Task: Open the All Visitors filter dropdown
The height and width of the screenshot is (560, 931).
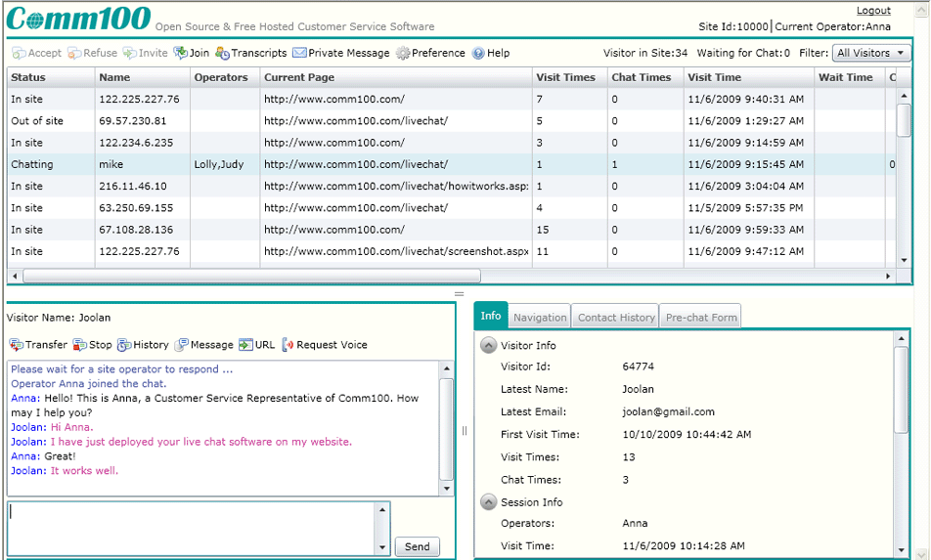Action: tap(870, 53)
